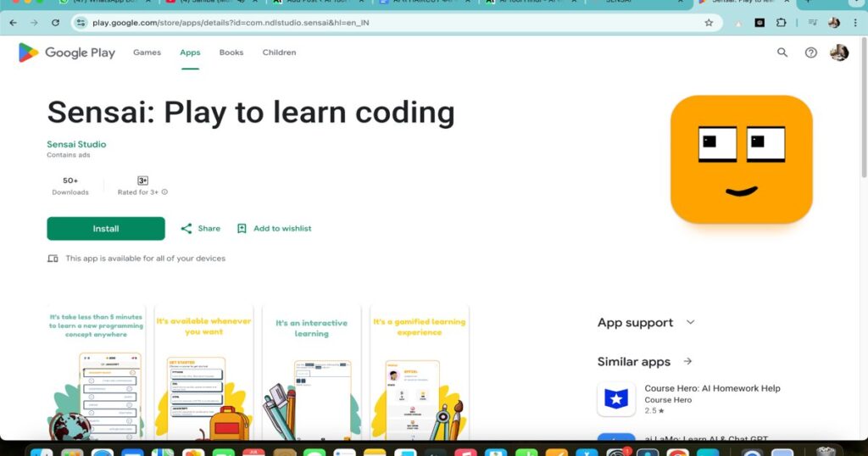This screenshot has height=456, width=868.
Task: Open the Chrome extensions puzzle icon
Action: point(781,23)
